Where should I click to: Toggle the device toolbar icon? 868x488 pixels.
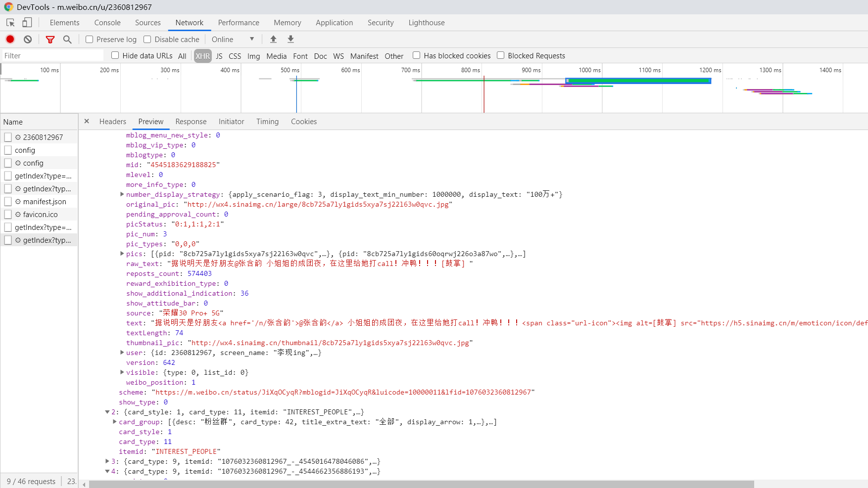pyautogui.click(x=27, y=23)
